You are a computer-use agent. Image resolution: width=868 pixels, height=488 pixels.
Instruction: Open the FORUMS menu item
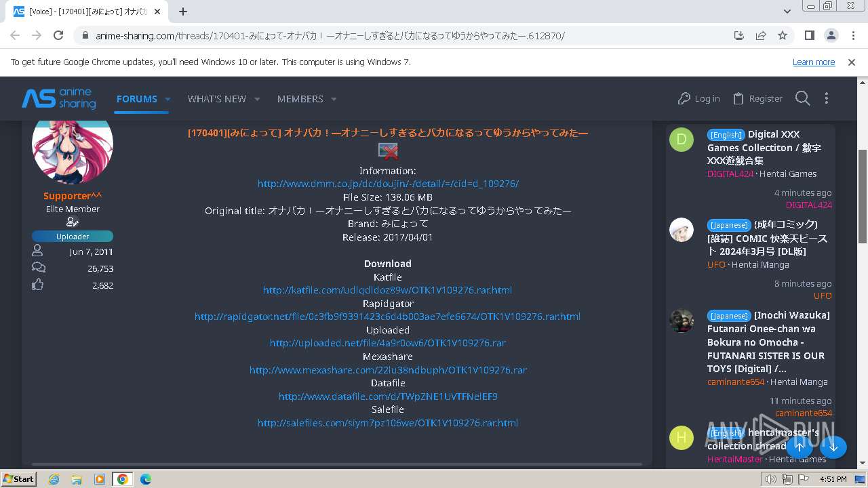tap(137, 99)
